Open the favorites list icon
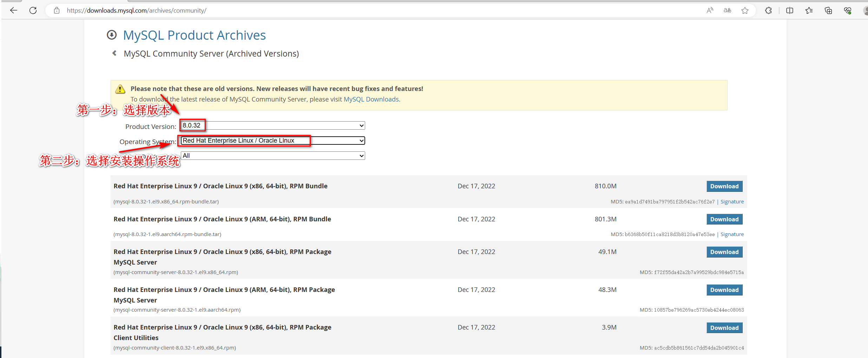The image size is (868, 358). click(809, 11)
